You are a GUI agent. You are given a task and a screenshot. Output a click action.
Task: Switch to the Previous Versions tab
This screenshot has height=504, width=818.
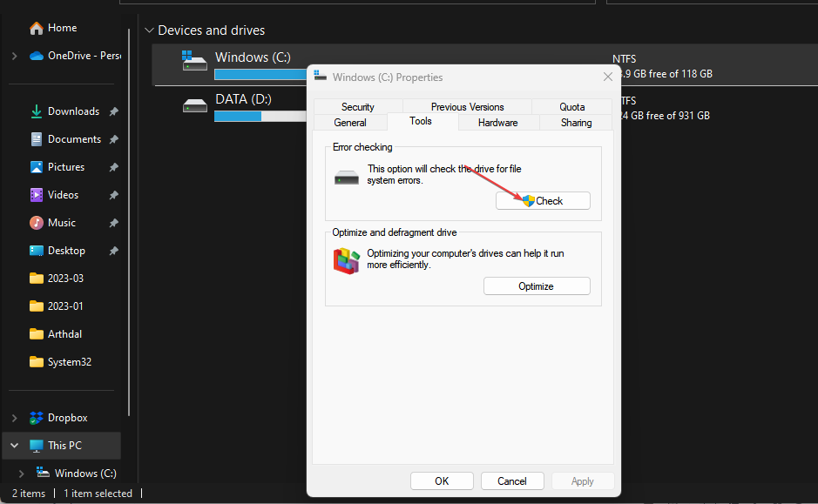468,107
